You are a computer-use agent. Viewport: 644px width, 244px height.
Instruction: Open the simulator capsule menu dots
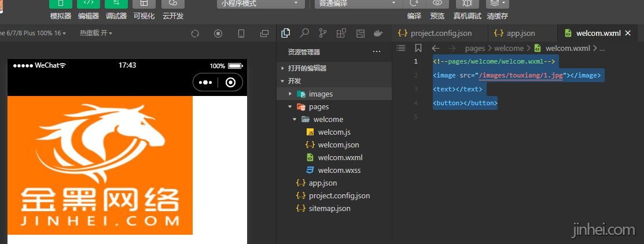pos(205,83)
